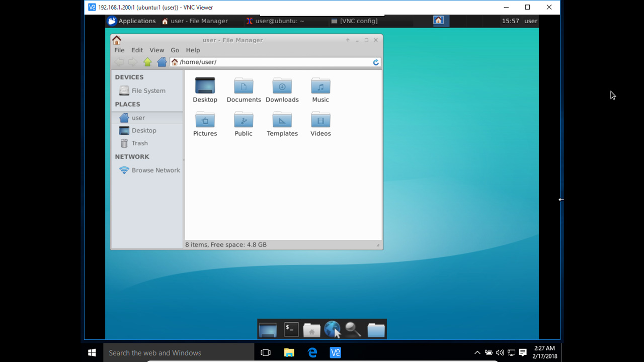Click the go-up green arrow in the toolbar
The width and height of the screenshot is (644, 362).
[147, 62]
